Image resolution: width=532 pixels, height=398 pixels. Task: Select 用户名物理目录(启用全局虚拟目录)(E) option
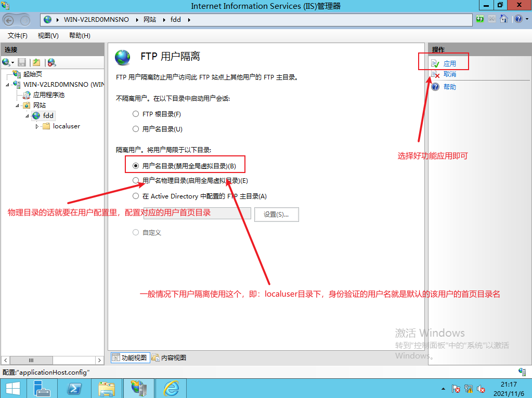click(136, 180)
